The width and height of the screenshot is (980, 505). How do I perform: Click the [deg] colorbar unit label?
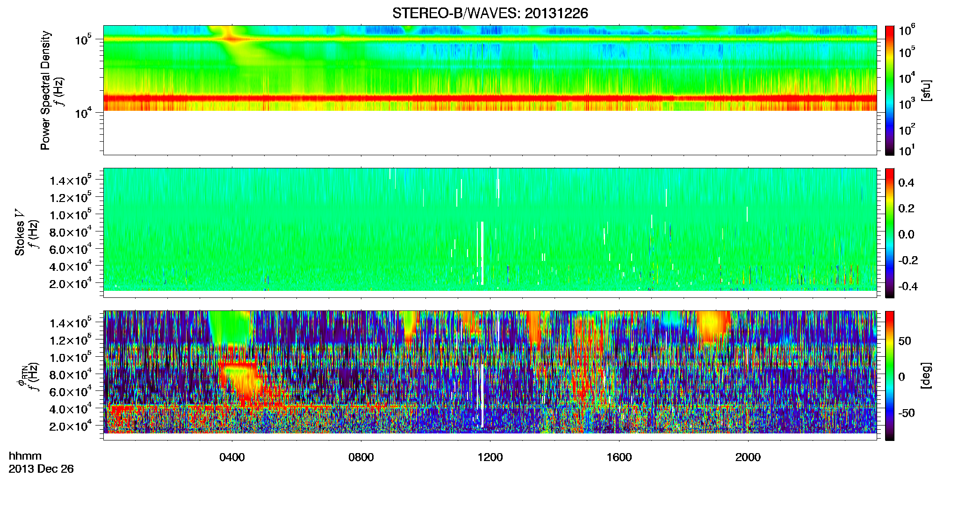pos(926,375)
